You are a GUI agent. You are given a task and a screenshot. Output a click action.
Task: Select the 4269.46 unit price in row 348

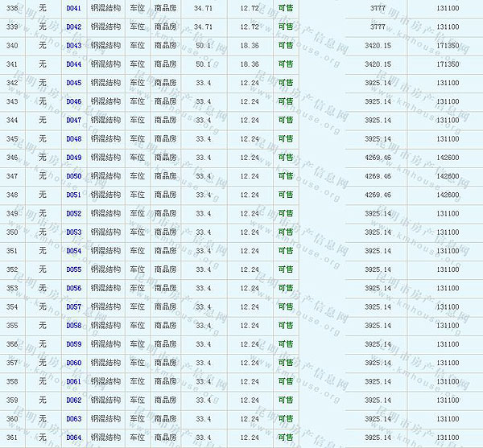[x=377, y=195]
